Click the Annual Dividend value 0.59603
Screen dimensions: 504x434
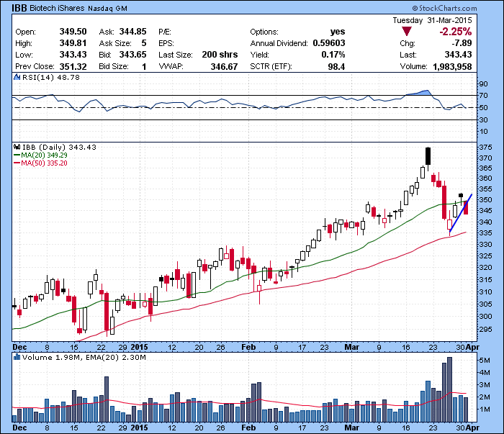(x=329, y=43)
